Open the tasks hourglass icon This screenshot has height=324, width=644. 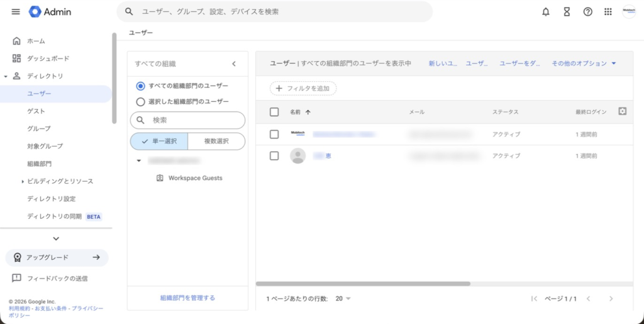(x=567, y=12)
